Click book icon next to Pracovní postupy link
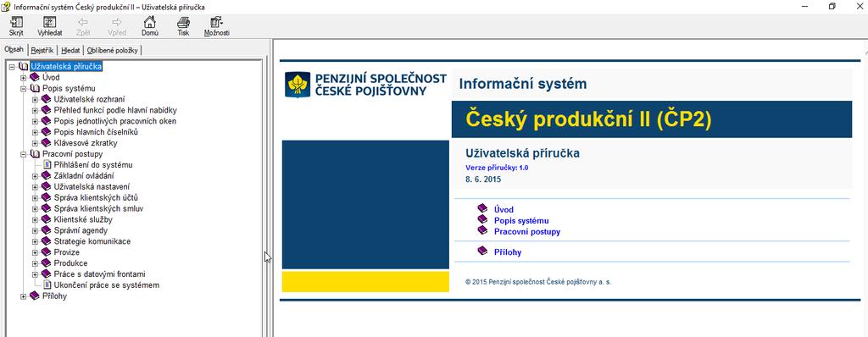The width and height of the screenshot is (868, 337). [x=482, y=229]
